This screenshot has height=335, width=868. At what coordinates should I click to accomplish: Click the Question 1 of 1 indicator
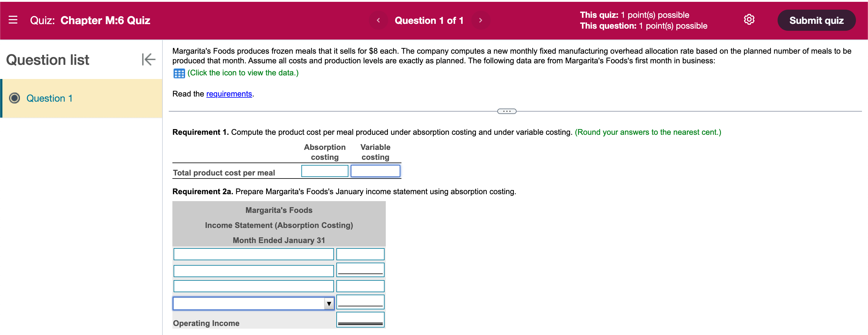[429, 20]
